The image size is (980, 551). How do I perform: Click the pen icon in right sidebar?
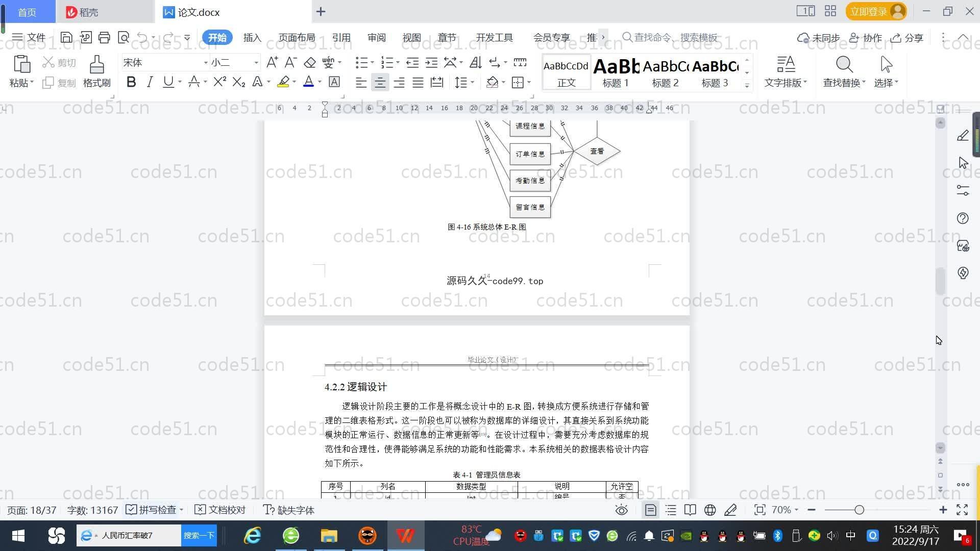pyautogui.click(x=963, y=136)
